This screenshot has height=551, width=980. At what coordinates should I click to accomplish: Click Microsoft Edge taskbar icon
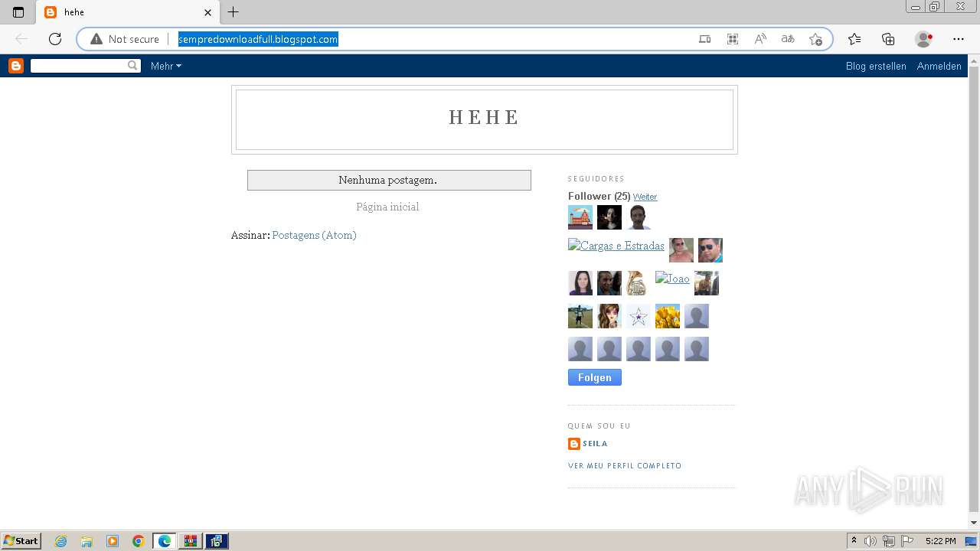point(165,541)
